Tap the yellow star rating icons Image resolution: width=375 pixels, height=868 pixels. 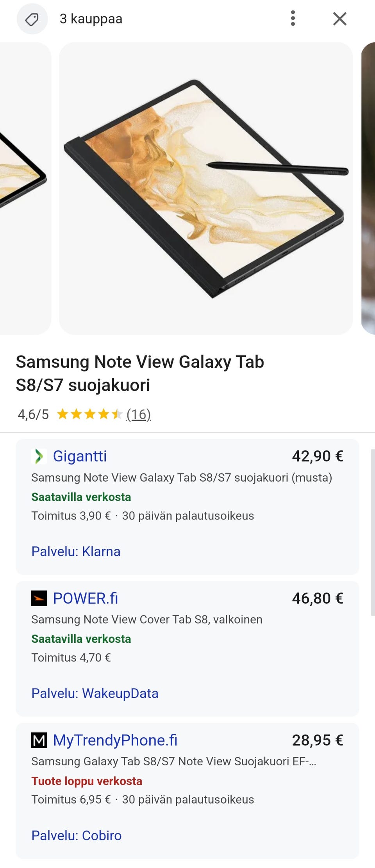tap(89, 414)
